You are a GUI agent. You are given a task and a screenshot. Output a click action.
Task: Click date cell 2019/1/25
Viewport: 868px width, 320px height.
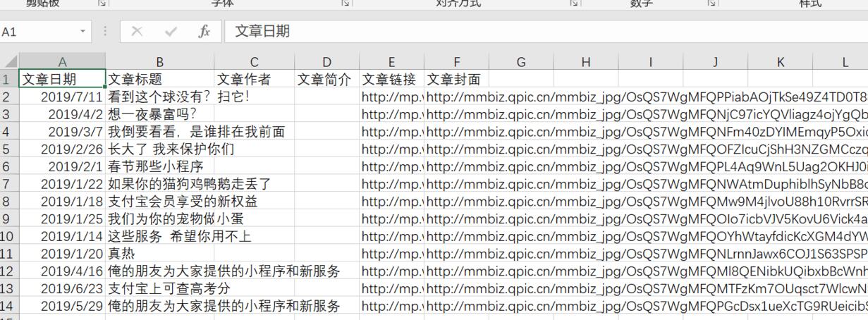click(62, 219)
